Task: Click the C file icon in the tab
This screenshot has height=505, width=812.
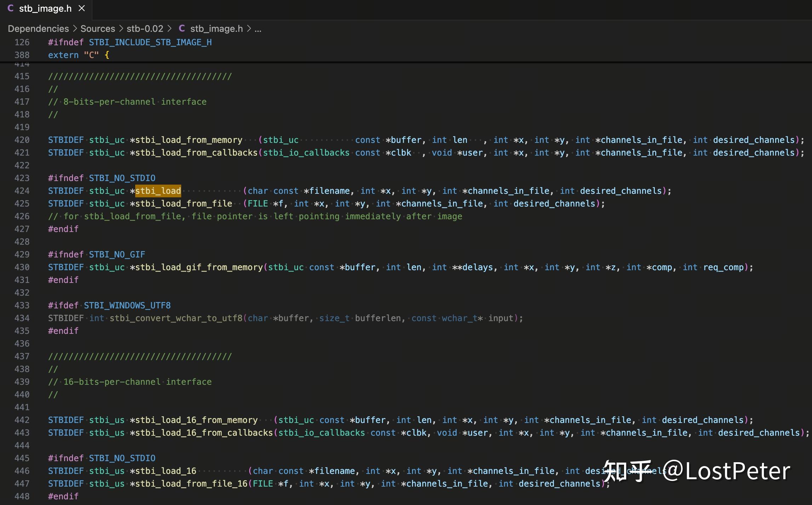Action: 11,8
